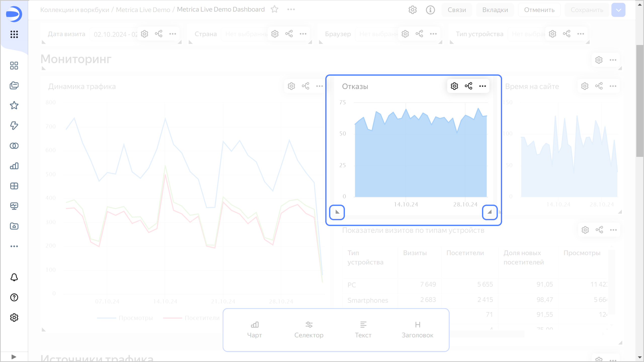Click Отменить to cancel editing
Screen dimensions: 644x362
click(539, 10)
